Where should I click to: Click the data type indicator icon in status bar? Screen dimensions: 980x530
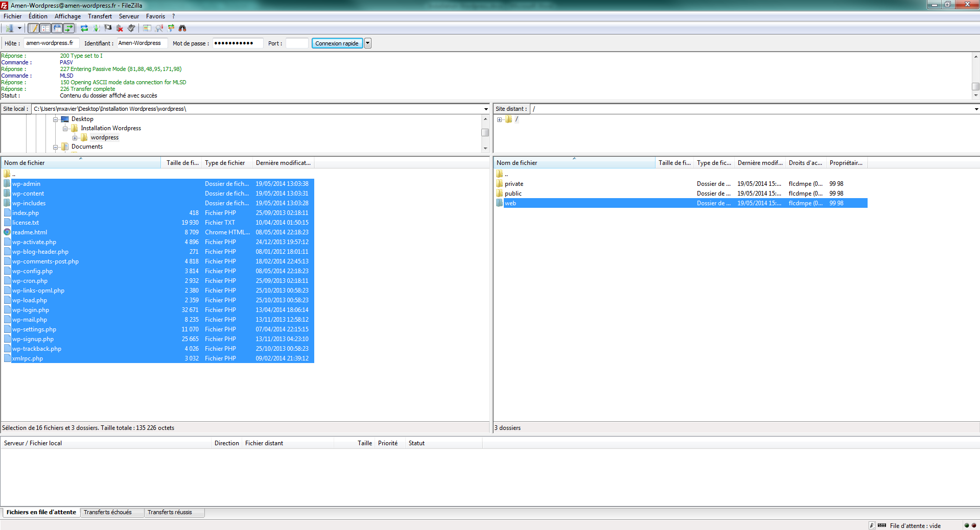coord(872,525)
